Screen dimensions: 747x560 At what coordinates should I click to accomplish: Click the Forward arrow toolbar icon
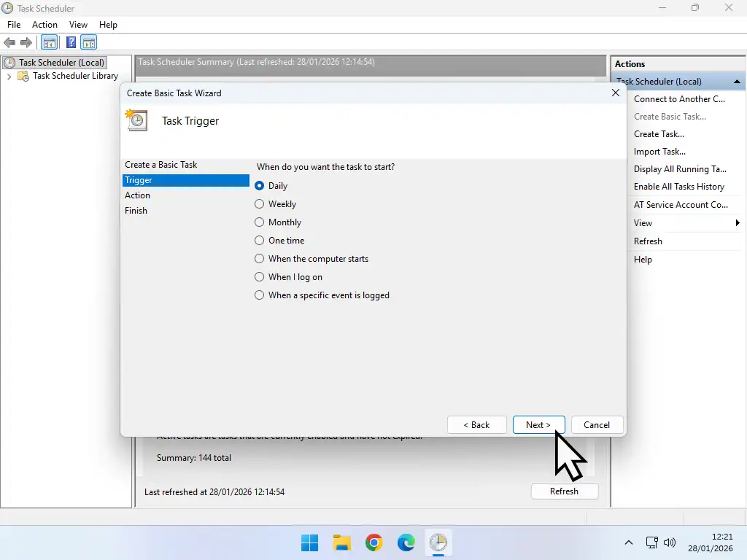26,42
